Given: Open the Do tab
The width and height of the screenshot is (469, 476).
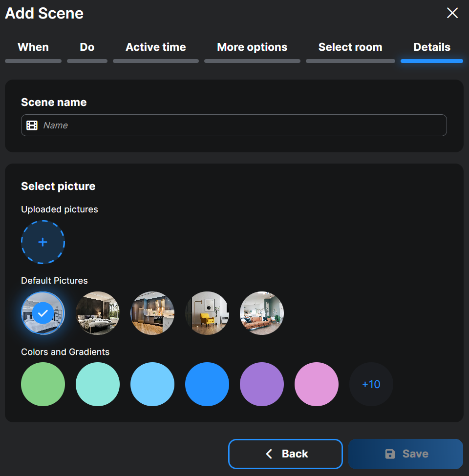Looking at the screenshot, I should point(87,47).
